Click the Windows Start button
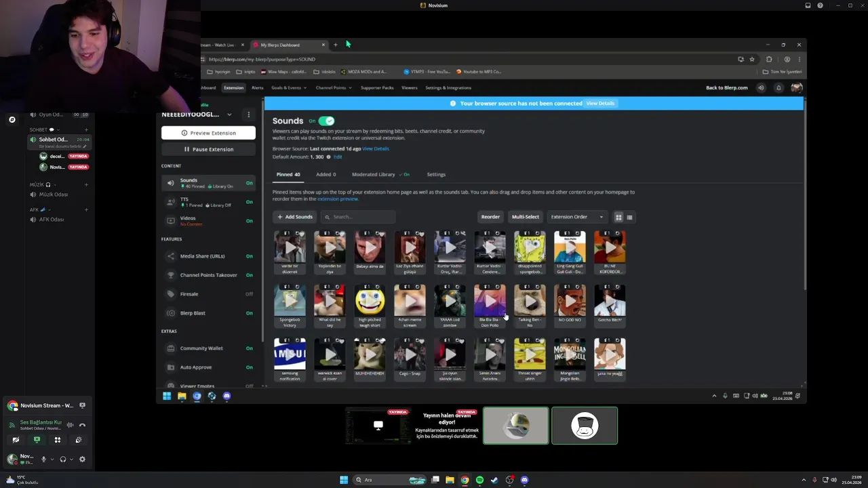This screenshot has height=488, width=868. (344, 480)
